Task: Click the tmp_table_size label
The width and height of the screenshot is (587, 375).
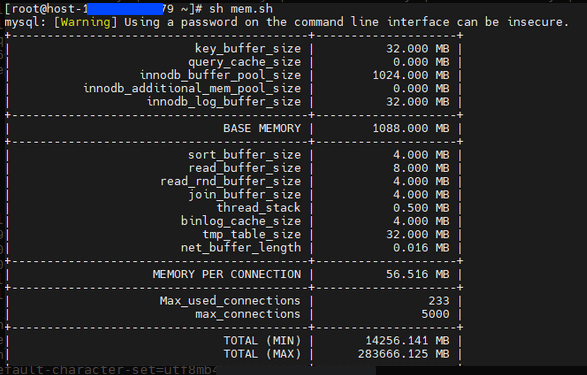Action: pyautogui.click(x=252, y=235)
